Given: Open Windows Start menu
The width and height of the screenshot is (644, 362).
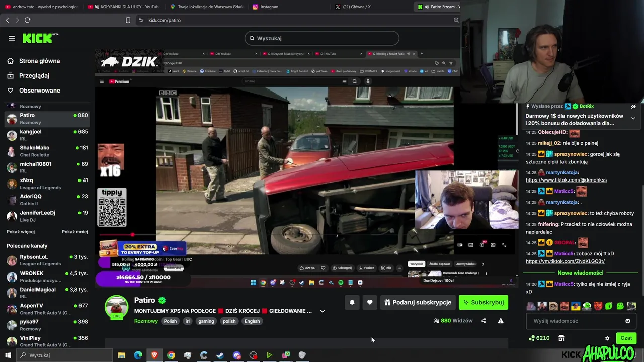Looking at the screenshot, I should point(8,355).
